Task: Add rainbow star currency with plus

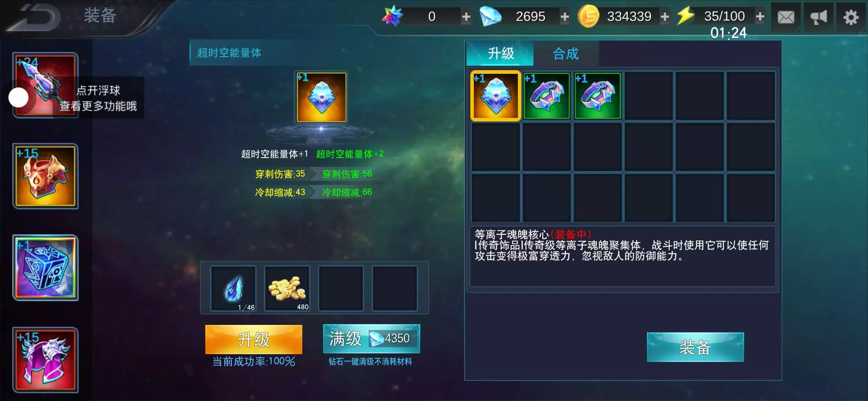Action: point(466,16)
